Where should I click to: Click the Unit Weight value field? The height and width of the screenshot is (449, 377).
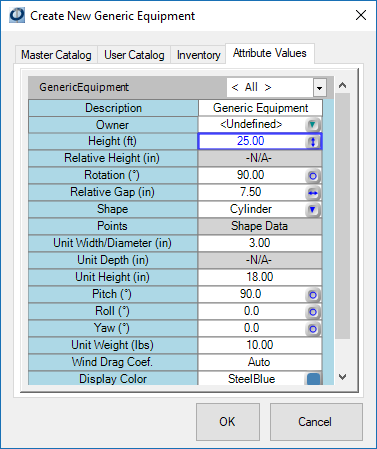pyautogui.click(x=260, y=345)
